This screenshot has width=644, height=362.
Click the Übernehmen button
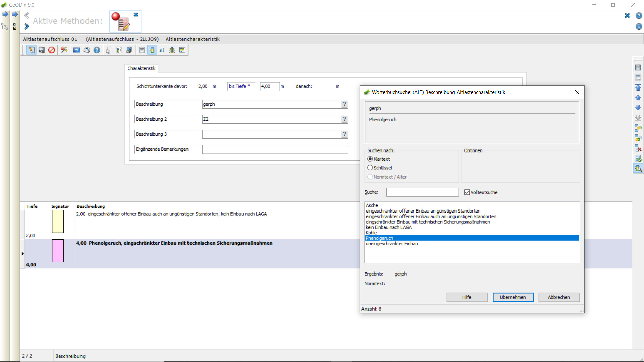pos(513,297)
